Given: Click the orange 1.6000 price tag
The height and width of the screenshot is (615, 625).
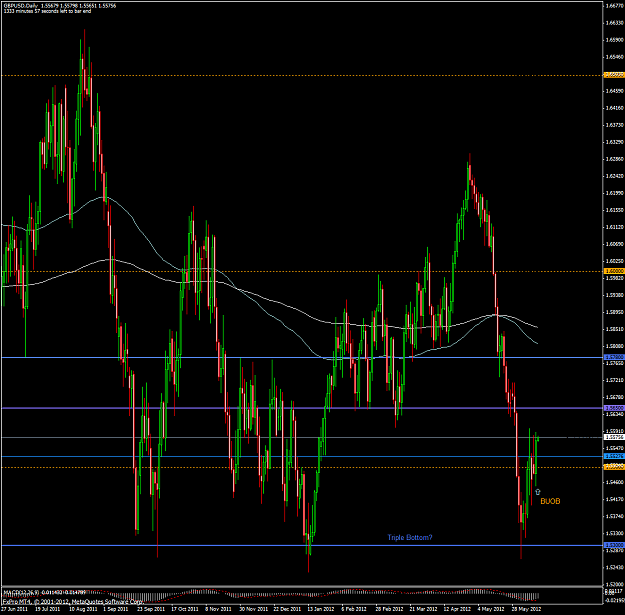Looking at the screenshot, I should [614, 271].
